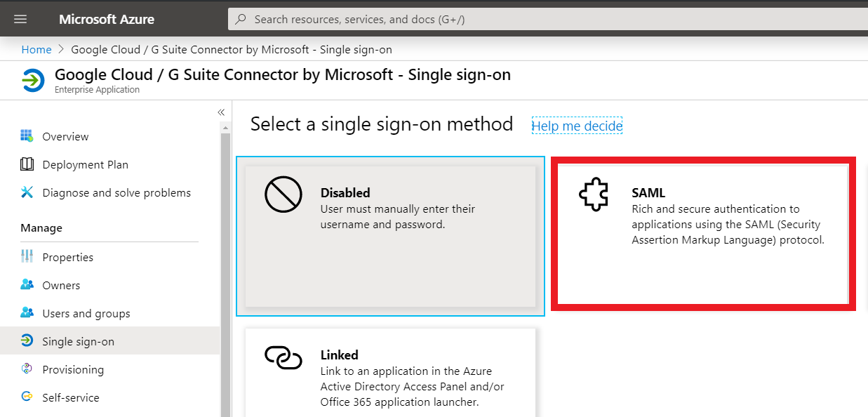Open the Azure hamburger menu

pos(20,19)
